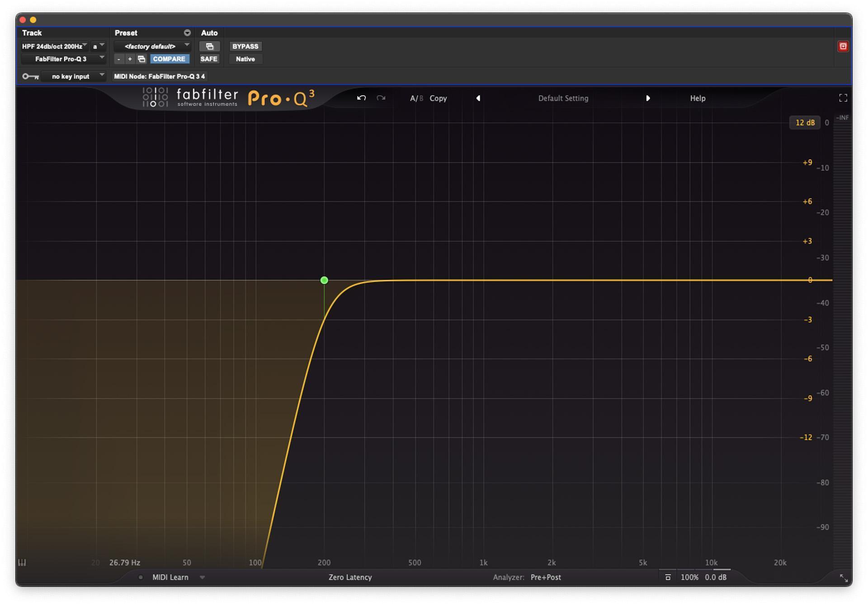Image resolution: width=868 pixels, height=605 pixels.
Task: Click the piano keyboard icon bottom left
Action: [22, 563]
